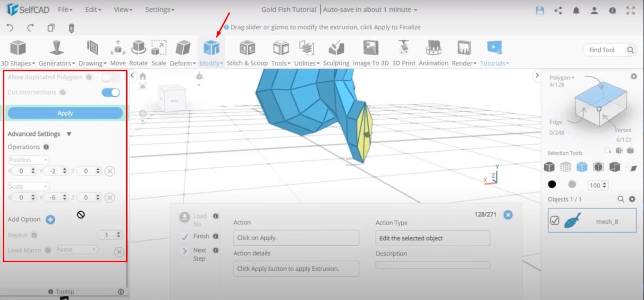The image size is (644, 300).
Task: Uncheck the mesh_8 object checkbox
Action: click(x=556, y=220)
